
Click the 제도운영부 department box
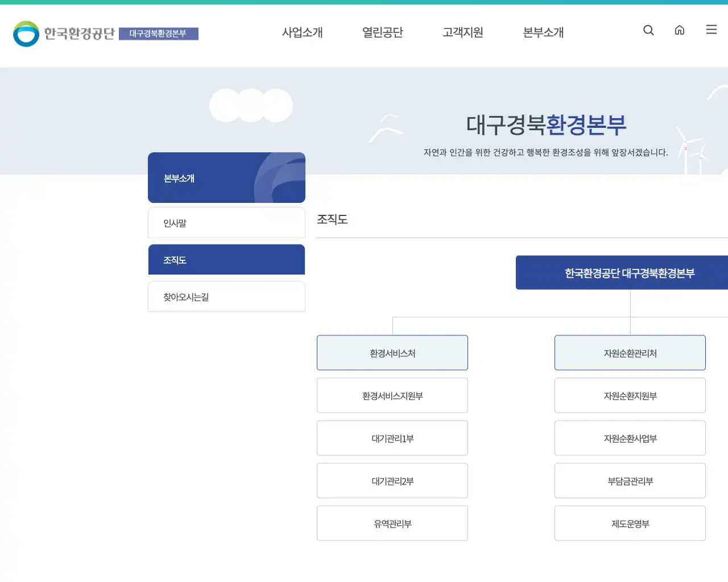point(630,523)
